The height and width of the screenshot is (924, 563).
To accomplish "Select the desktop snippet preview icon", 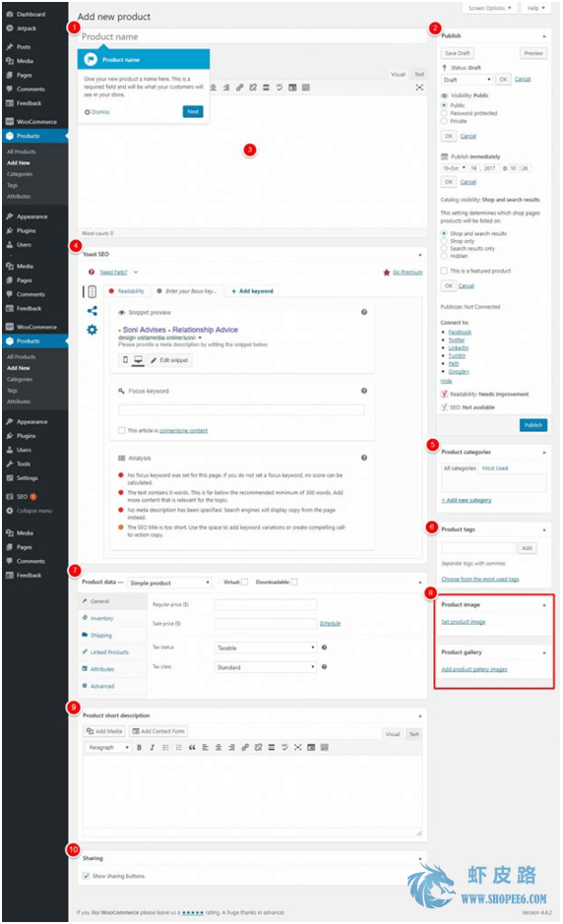I will click(138, 359).
